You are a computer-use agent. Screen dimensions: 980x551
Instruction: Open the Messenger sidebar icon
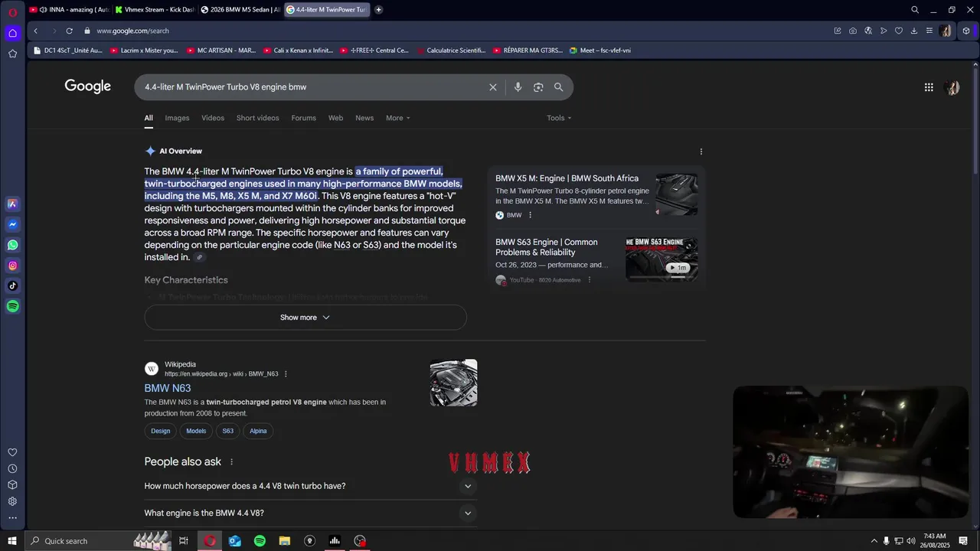pyautogui.click(x=12, y=224)
